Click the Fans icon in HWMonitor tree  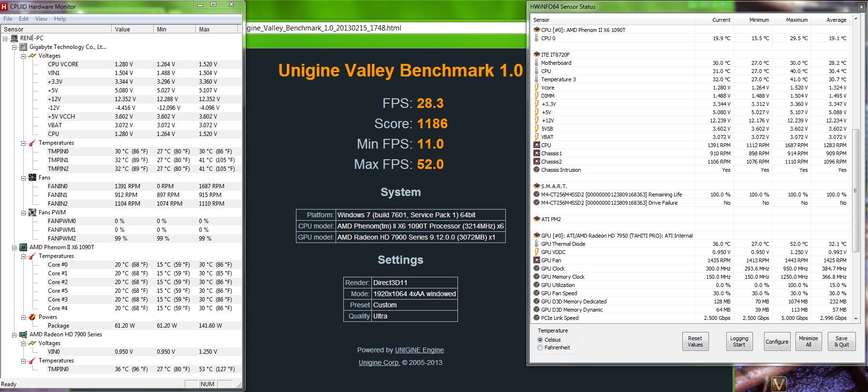pyautogui.click(x=32, y=178)
